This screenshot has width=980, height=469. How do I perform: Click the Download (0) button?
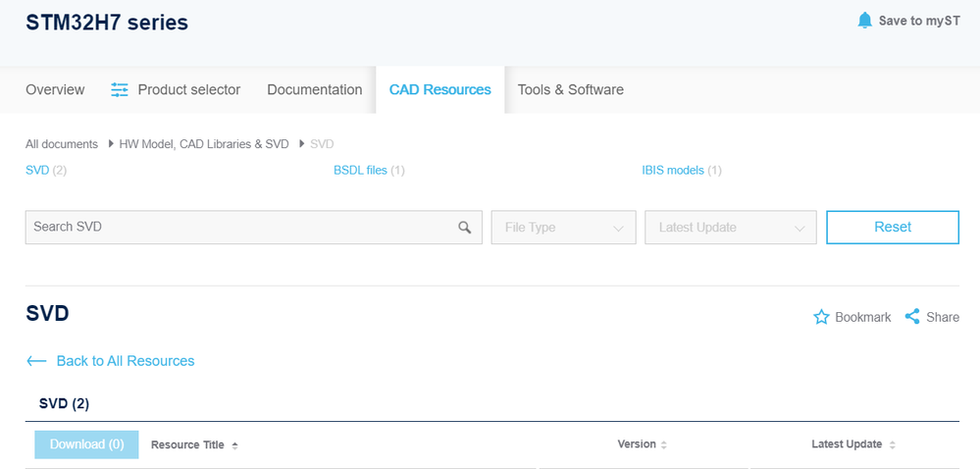click(x=86, y=444)
